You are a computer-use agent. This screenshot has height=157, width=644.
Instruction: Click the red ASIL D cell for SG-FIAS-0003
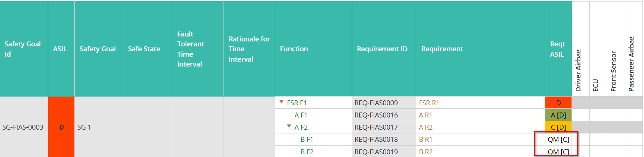61,127
